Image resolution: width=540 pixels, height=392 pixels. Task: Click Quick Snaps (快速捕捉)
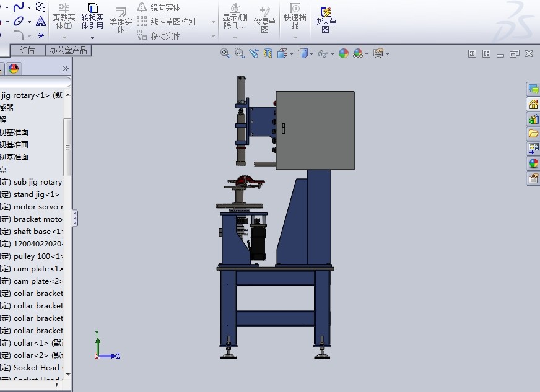[x=295, y=17]
